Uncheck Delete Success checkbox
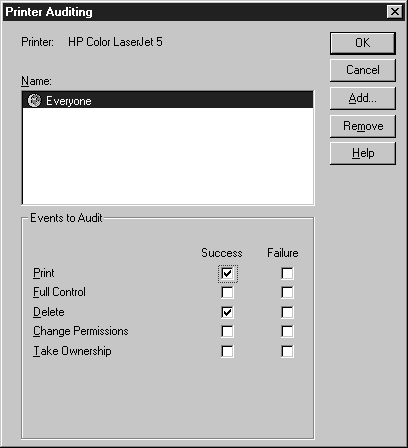Image resolution: width=408 pixels, height=448 pixels. tap(228, 312)
